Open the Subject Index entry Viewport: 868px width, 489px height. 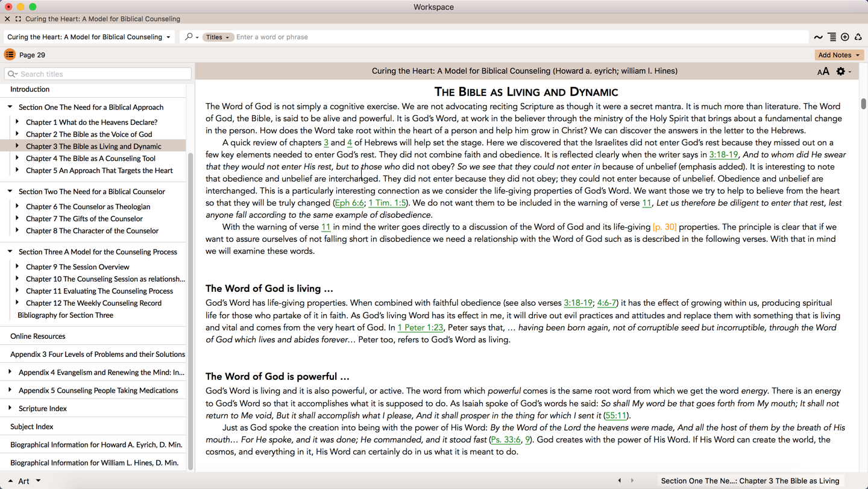(32, 427)
